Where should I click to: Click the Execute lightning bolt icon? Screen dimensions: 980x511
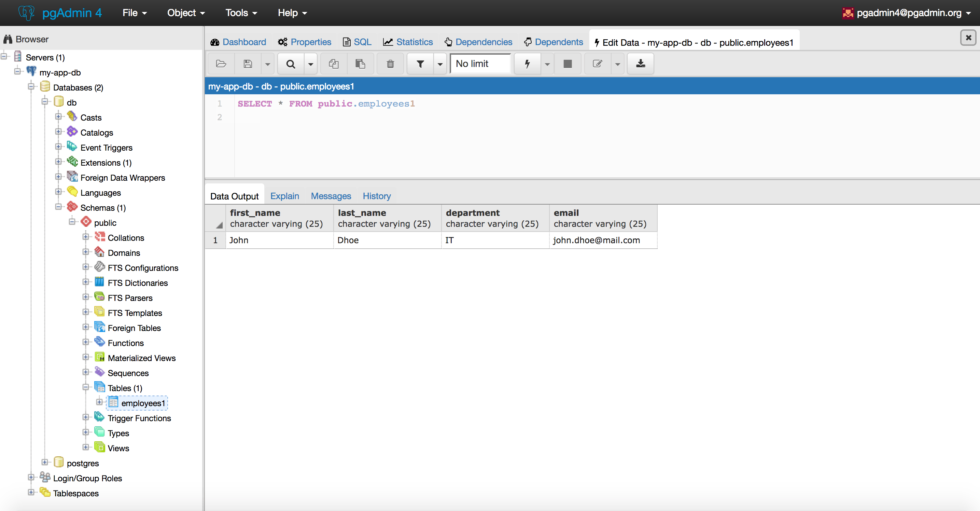[x=527, y=64]
